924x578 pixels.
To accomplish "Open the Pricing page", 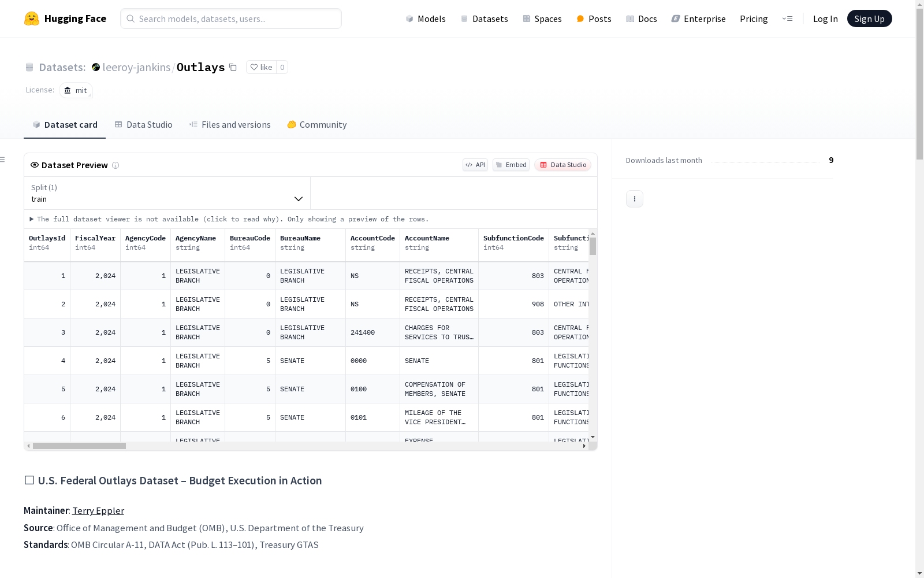I will [754, 18].
